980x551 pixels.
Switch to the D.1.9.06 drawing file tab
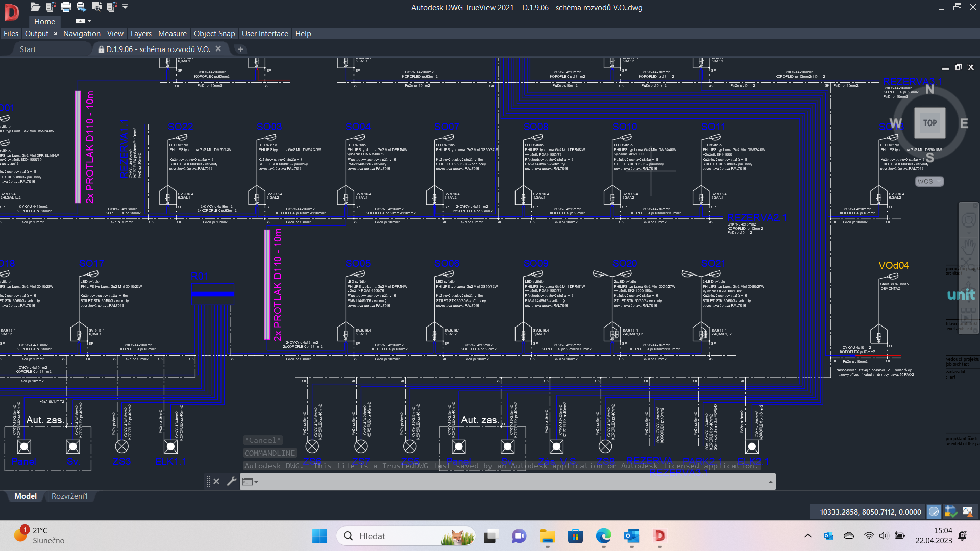158,49
